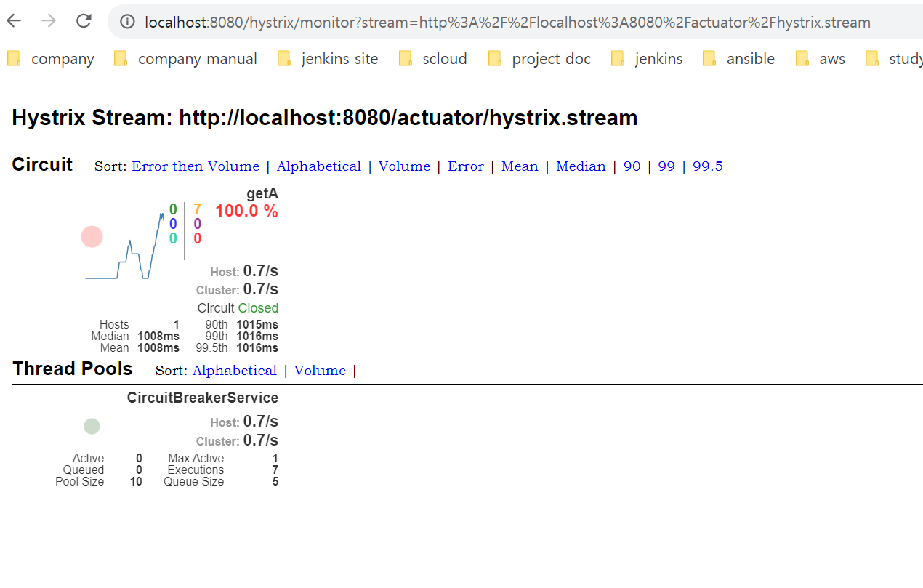Click the Thread Pools section heading
Viewport: 923px width, 588px height.
[72, 368]
